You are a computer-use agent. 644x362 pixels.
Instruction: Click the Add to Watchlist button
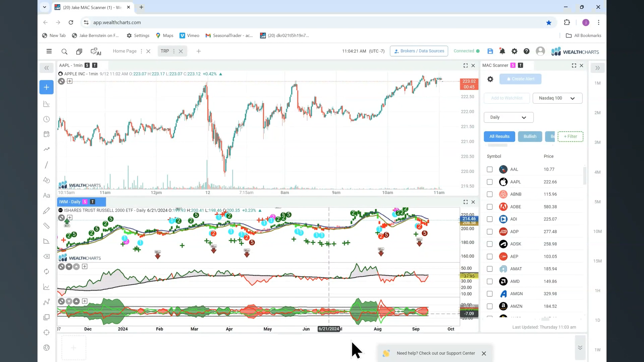[x=506, y=98]
